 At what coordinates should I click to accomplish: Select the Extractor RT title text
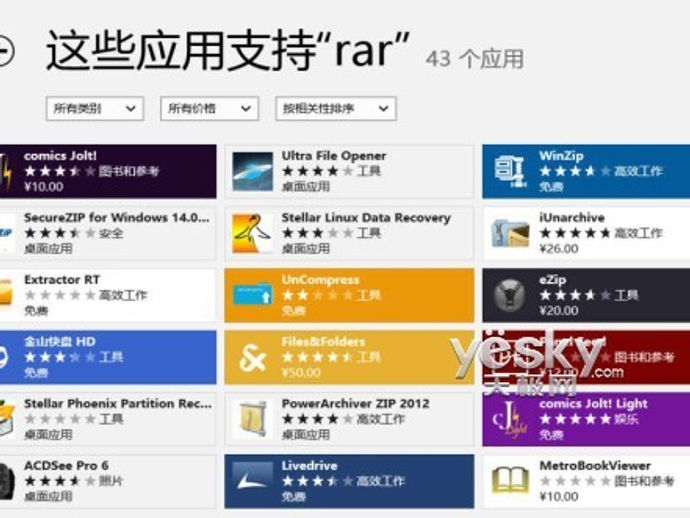62,280
